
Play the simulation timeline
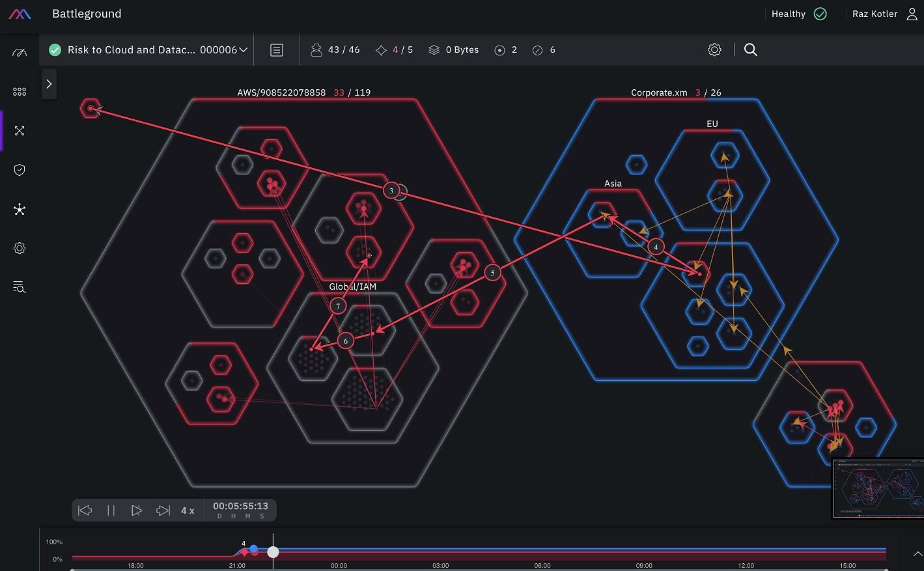click(x=137, y=510)
